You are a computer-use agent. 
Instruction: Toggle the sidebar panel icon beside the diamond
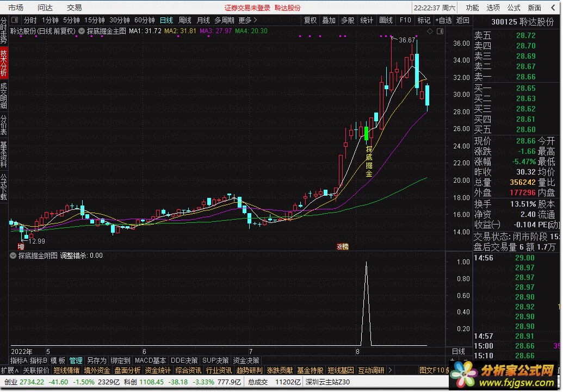[x=440, y=32]
